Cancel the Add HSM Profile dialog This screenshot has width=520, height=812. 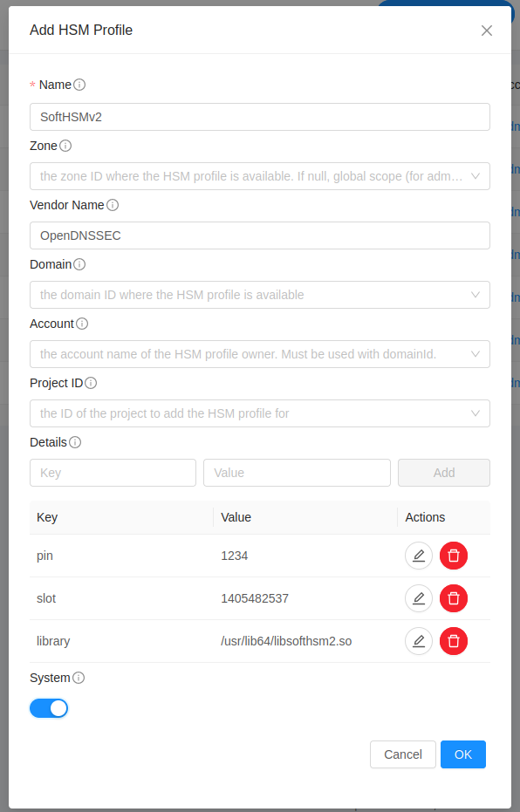coord(402,754)
